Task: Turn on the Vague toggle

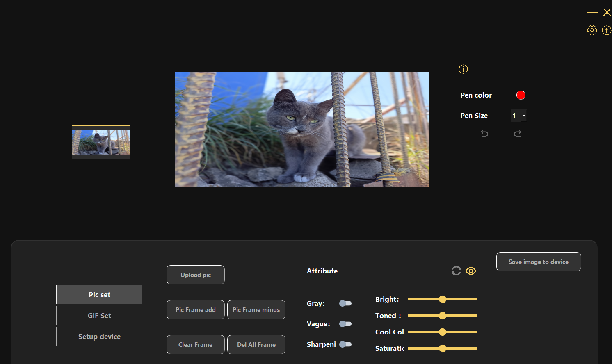Action: tap(345, 324)
